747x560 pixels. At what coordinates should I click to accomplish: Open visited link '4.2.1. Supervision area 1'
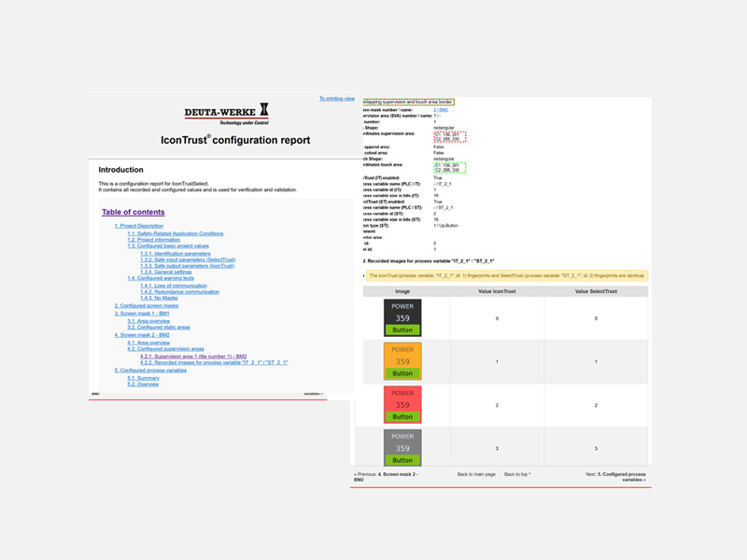193,357
